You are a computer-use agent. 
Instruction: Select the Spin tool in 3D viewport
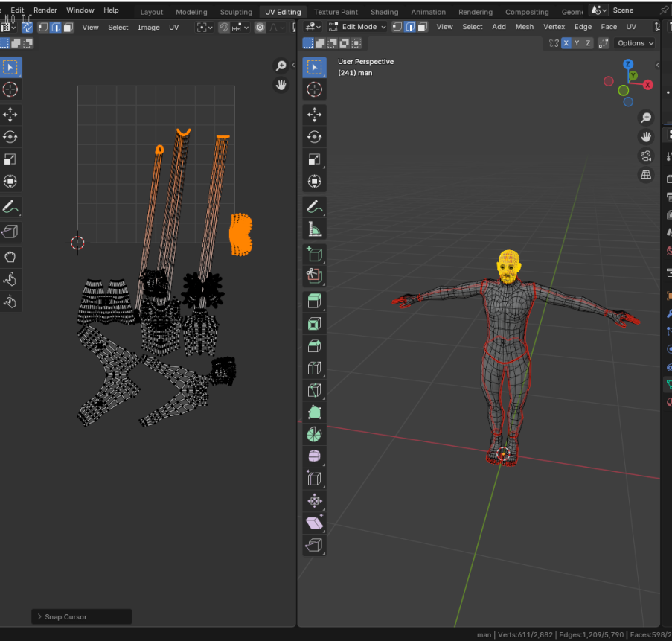pos(314,433)
